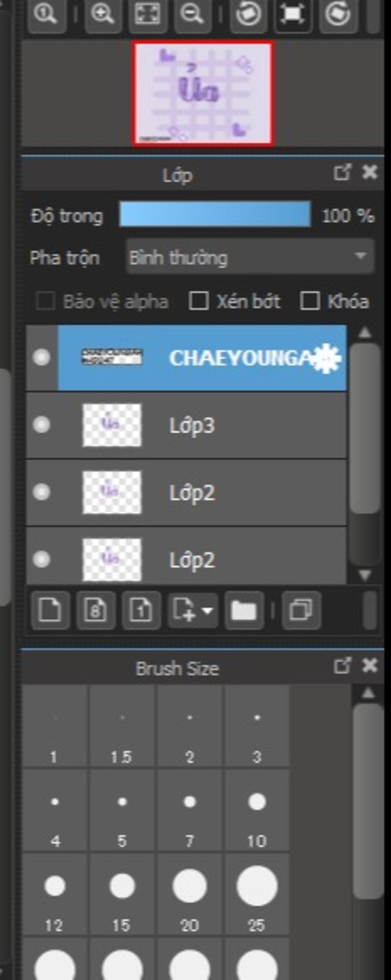Image resolution: width=391 pixels, height=980 pixels.
Task: Rotate canvas right icon
Action: 338,14
